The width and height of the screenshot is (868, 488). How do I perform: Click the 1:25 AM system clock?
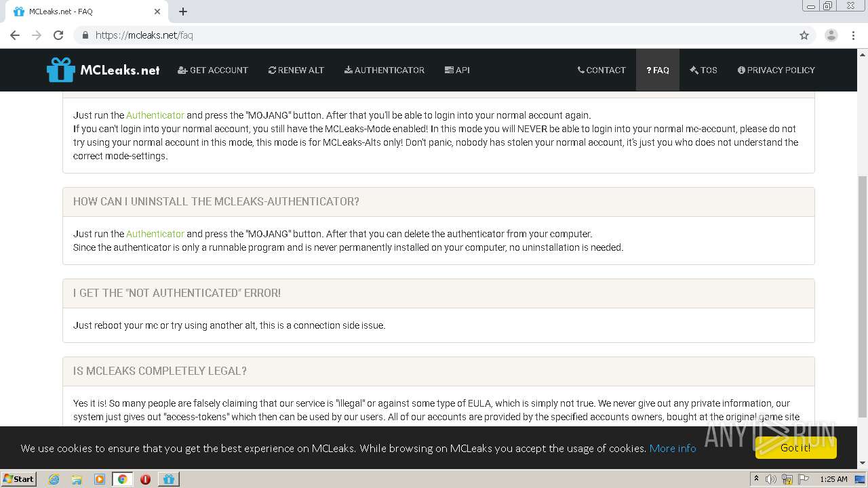click(833, 479)
